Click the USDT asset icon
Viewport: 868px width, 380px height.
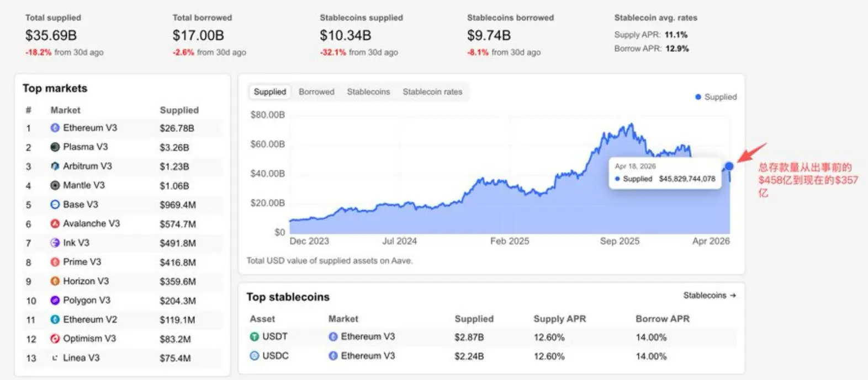pyautogui.click(x=255, y=336)
